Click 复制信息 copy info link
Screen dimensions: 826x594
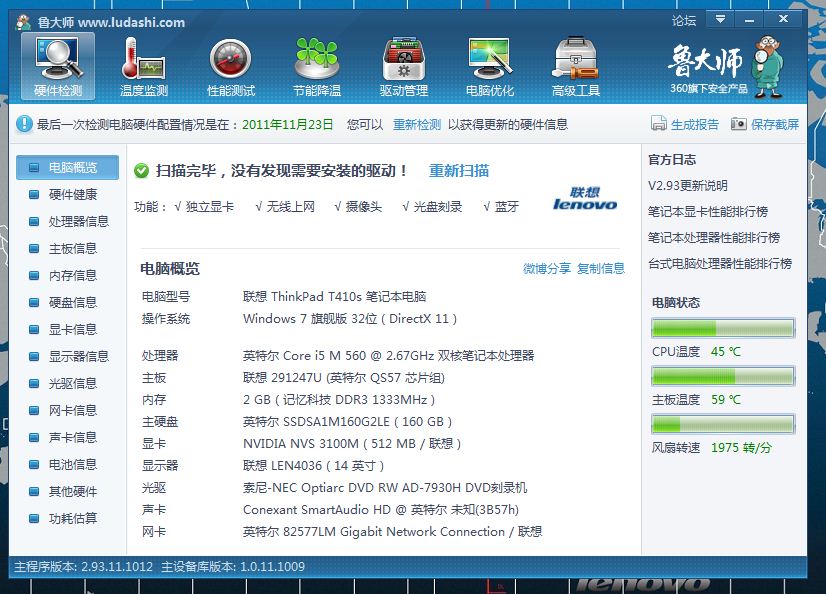601,269
